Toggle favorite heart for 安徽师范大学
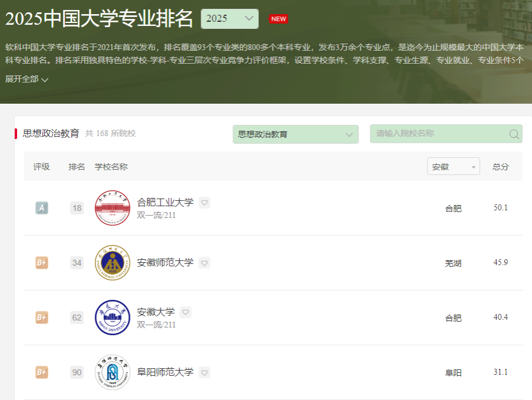 click(x=204, y=263)
